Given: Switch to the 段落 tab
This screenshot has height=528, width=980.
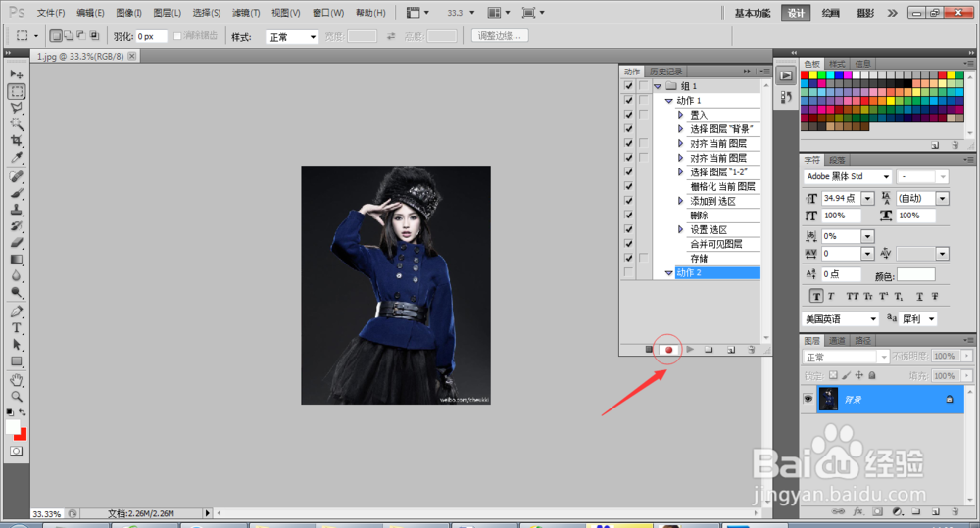Looking at the screenshot, I should click(x=837, y=160).
